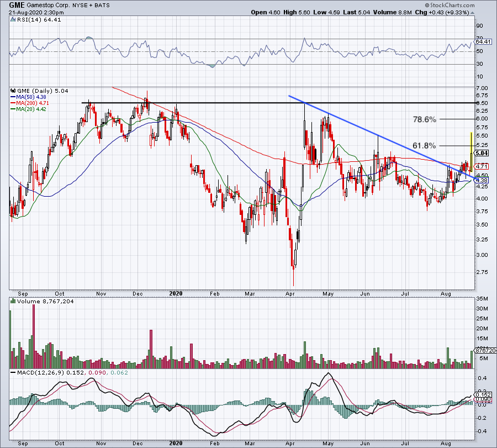Click the Last 5.04 value in header

(357, 12)
